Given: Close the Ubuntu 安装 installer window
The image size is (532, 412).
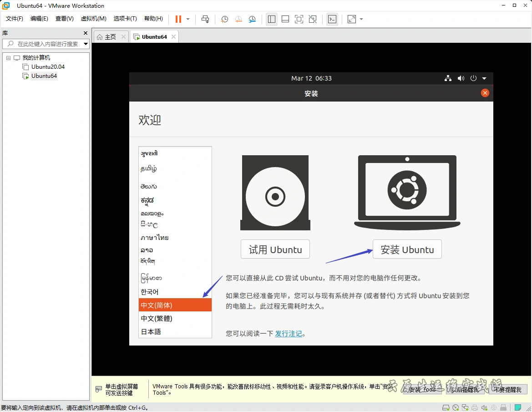Looking at the screenshot, I should tap(485, 93).
